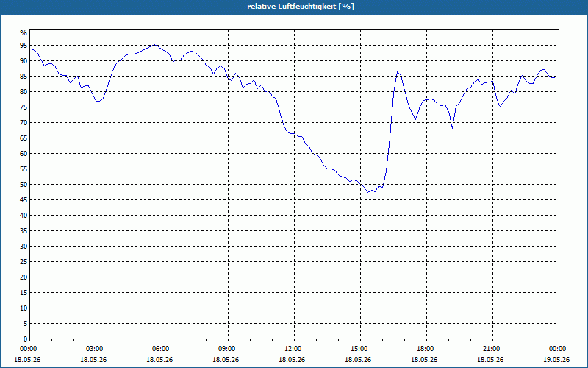This screenshot has height=368, width=588.
Task: Select the y-axis value 55
Action: [x=24, y=169]
